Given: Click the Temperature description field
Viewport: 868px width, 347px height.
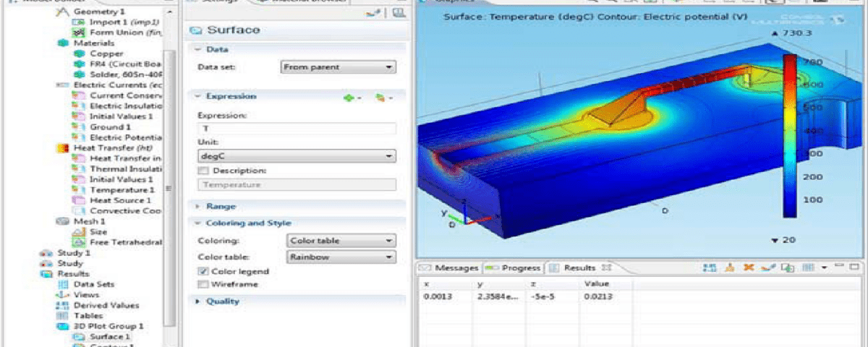Looking at the screenshot, I should pyautogui.click(x=297, y=185).
